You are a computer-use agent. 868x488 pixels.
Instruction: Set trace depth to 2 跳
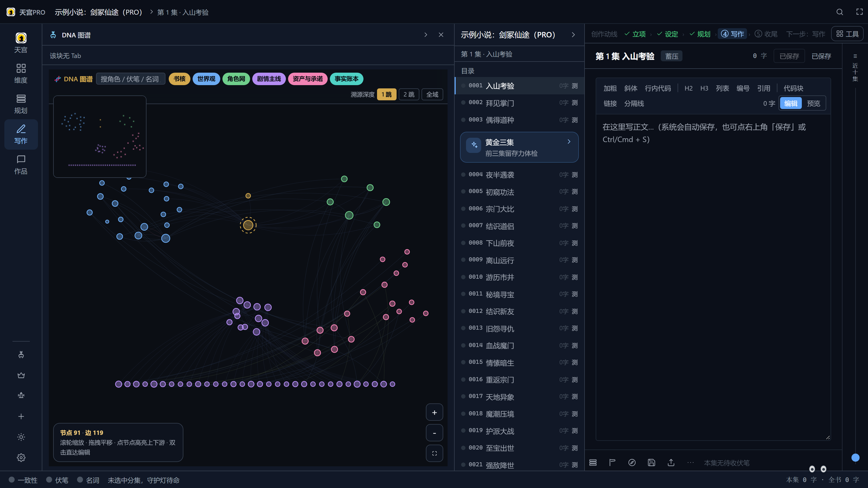(x=409, y=94)
